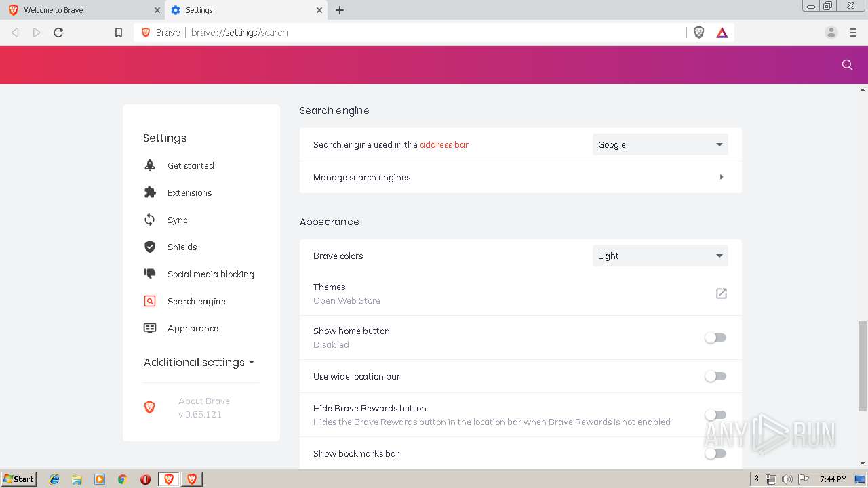Toggle Show bookmarks bar switch
The image size is (868, 488).
(715, 453)
